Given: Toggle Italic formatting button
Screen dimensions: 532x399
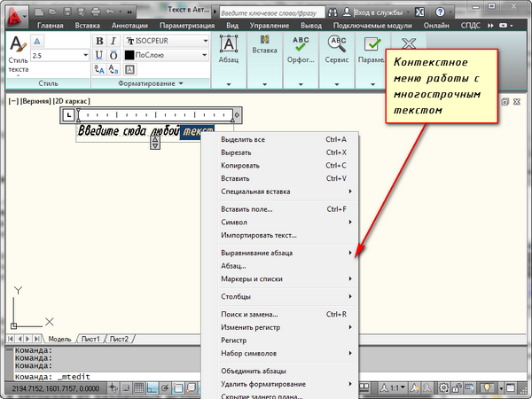Looking at the screenshot, I should point(113,41).
